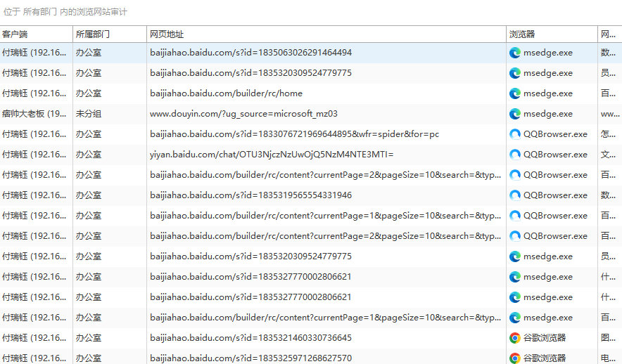Click Edge icon in the builder/rc/home row

(x=515, y=93)
